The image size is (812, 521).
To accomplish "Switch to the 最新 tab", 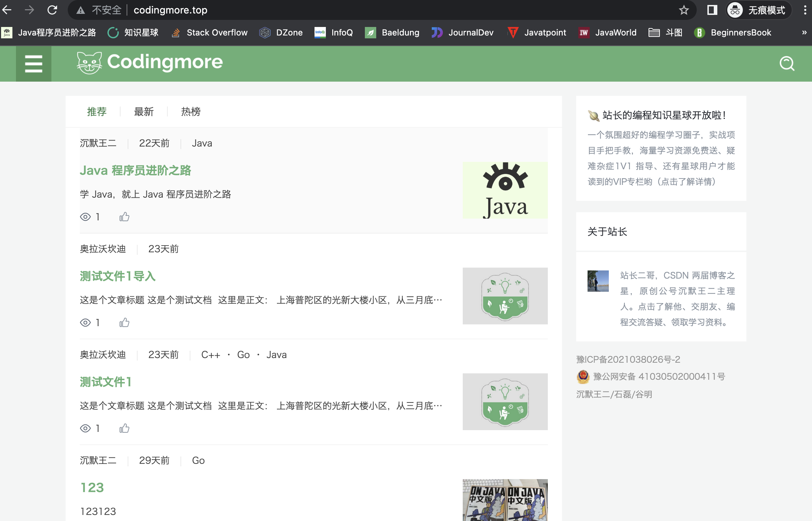I will pyautogui.click(x=144, y=112).
